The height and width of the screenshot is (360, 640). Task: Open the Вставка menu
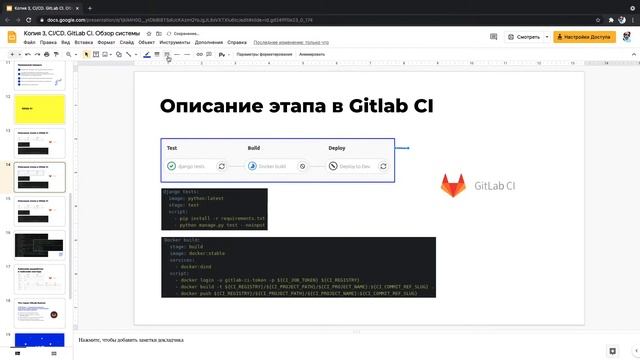pos(84,42)
